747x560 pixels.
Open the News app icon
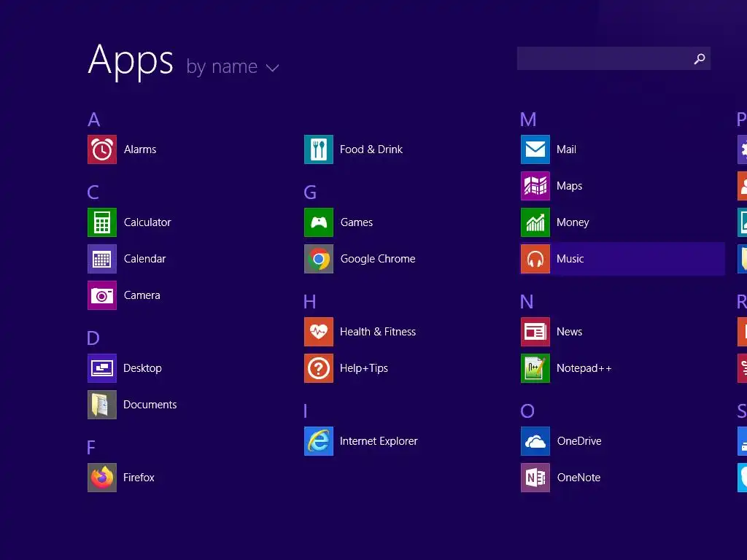pos(535,332)
